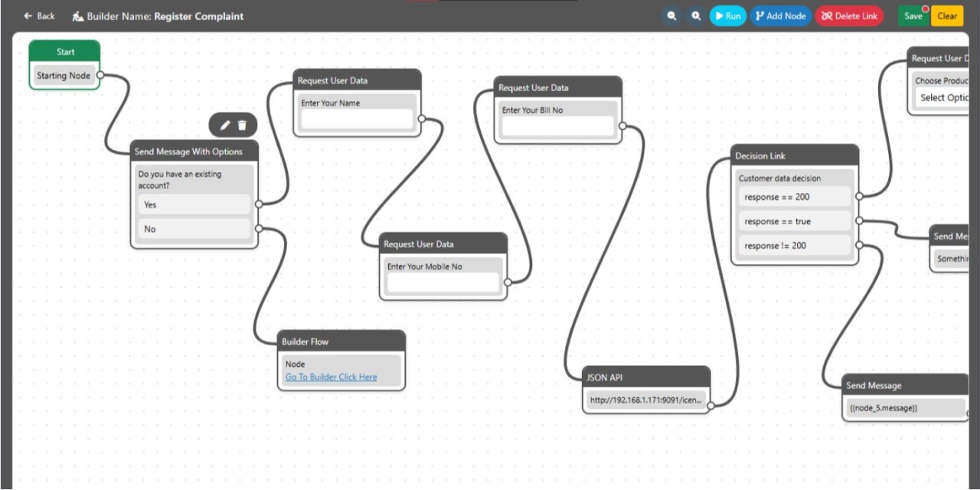Click the Yes option output port
Screen dimensions: 980x490
259,204
